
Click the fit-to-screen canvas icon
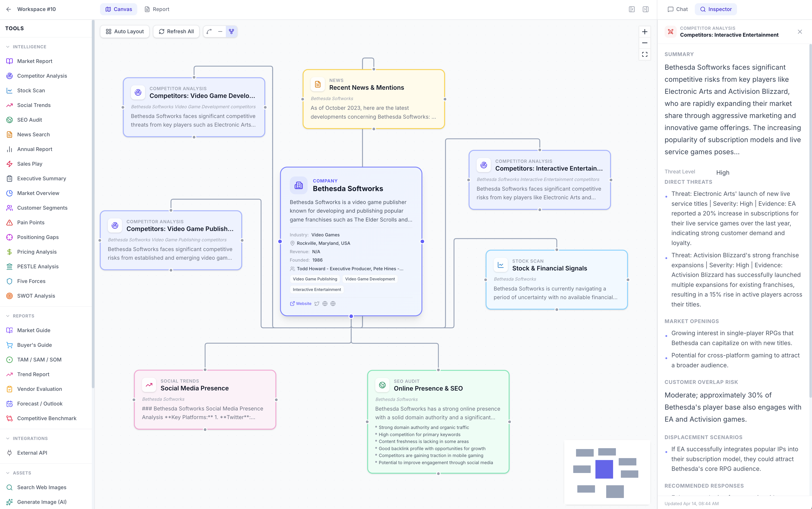coord(645,54)
